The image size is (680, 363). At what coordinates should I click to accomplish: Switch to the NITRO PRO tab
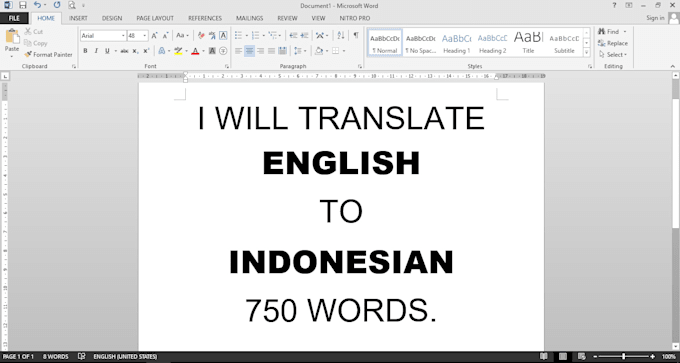click(x=354, y=18)
